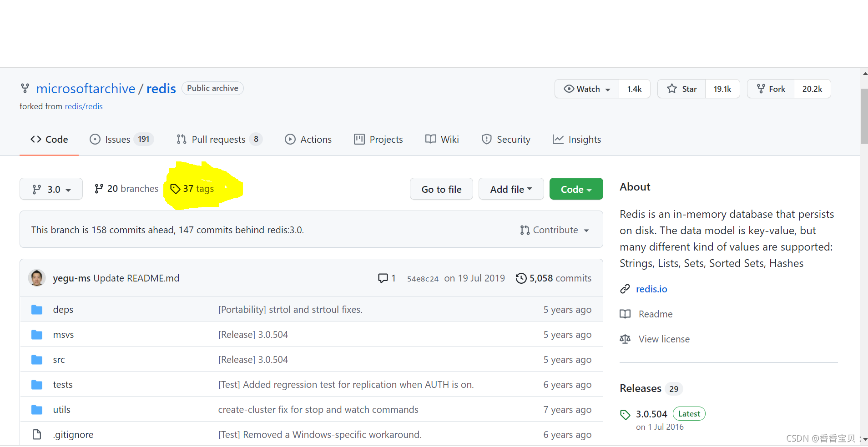This screenshot has height=447, width=868.
Task: Expand the Add file dropdown
Action: 511,189
